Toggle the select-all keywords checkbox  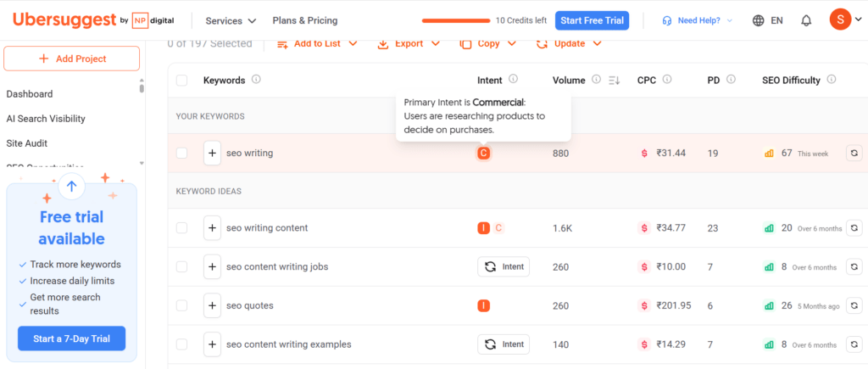[x=181, y=81]
